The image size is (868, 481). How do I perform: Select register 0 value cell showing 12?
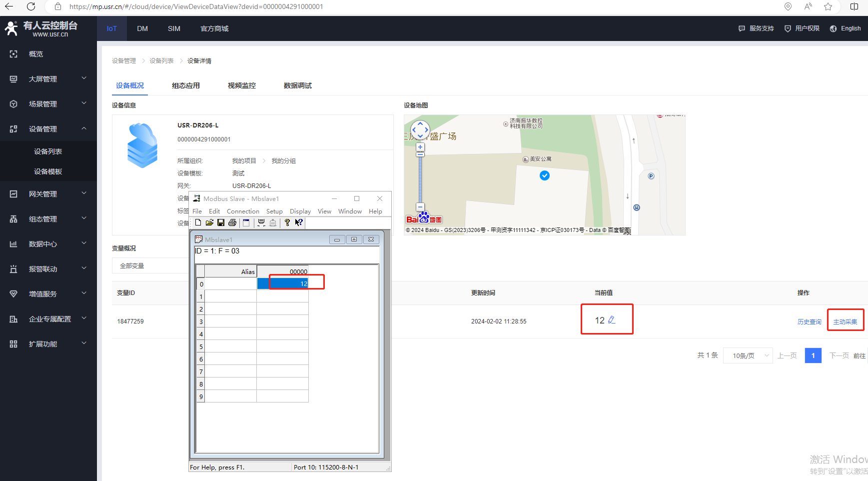282,283
